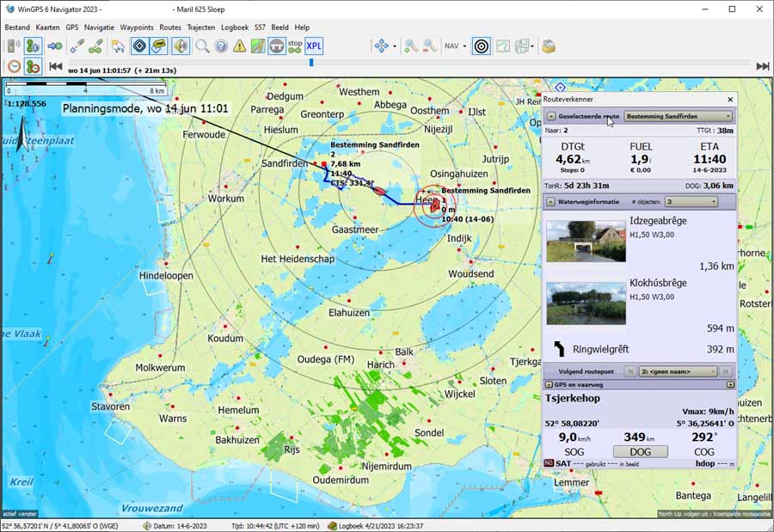The image size is (774, 532).
Task: Click the blue anchor symbol above Routeverkenner
Action: (560, 88)
